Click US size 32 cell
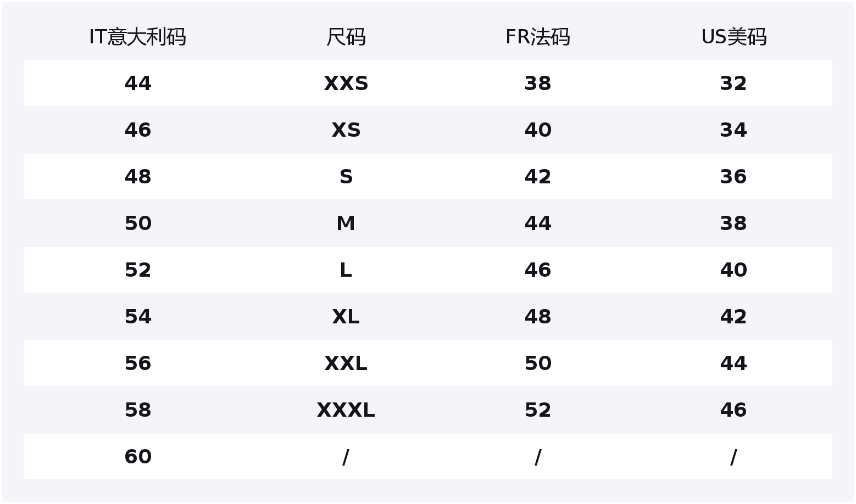856x504 pixels. click(x=733, y=83)
